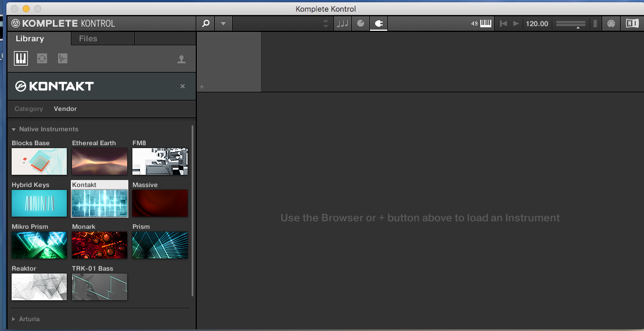Select the Loops circular arrows icon
Screen dimensions: 644x331
[42, 58]
